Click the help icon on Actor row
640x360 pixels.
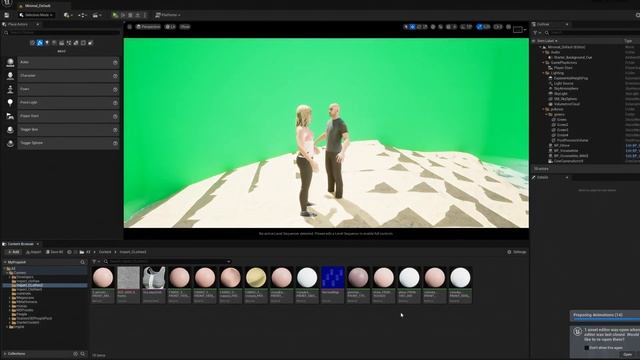point(115,62)
